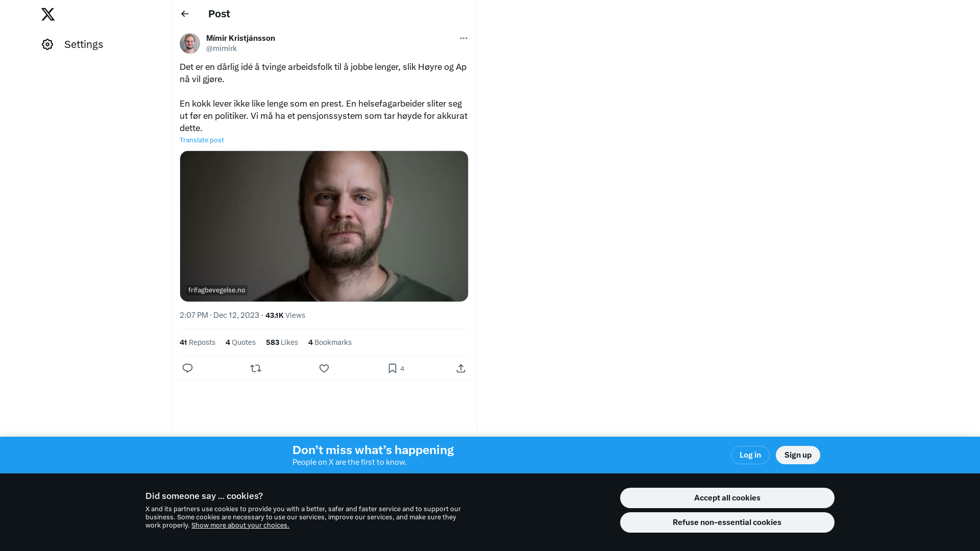View the 41 Reposts list
Image resolution: width=980 pixels, height=551 pixels.
tap(198, 342)
